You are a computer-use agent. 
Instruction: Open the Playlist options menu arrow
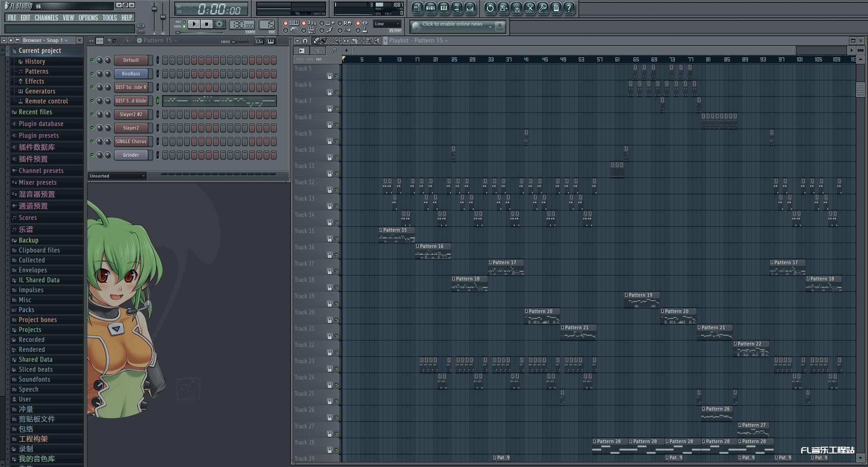coord(297,41)
